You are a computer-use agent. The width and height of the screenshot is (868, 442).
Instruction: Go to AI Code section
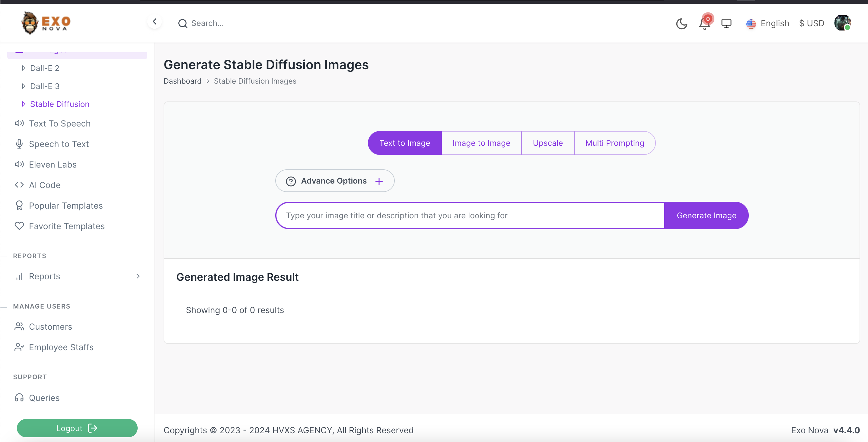click(44, 185)
